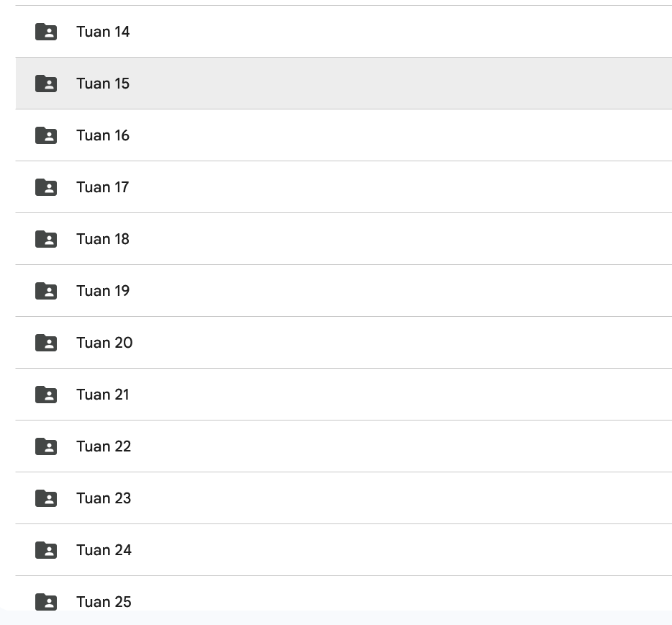Click the shared folder icon for Tuan 21
Image resolution: width=672 pixels, height=625 pixels.
click(x=46, y=395)
